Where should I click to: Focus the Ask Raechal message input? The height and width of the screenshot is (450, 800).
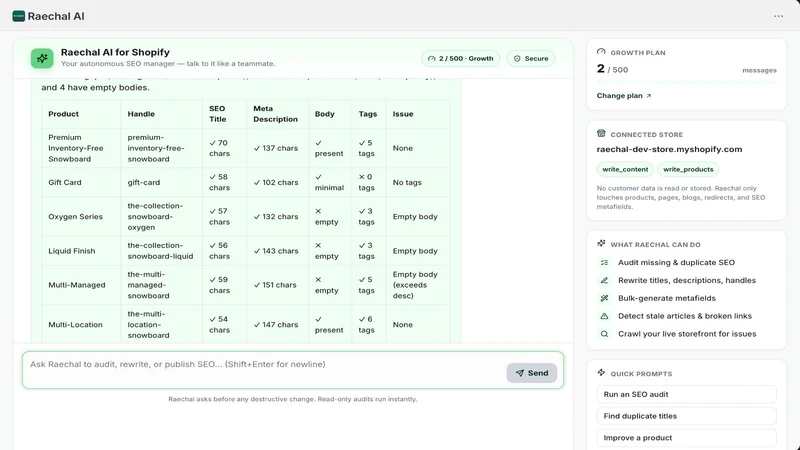[264, 370]
